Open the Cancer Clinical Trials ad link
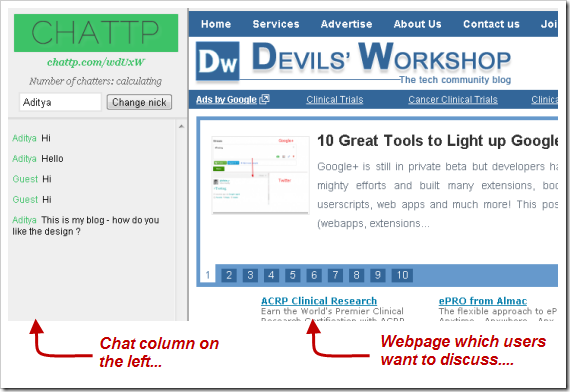The height and width of the screenshot is (392, 570). tap(453, 100)
